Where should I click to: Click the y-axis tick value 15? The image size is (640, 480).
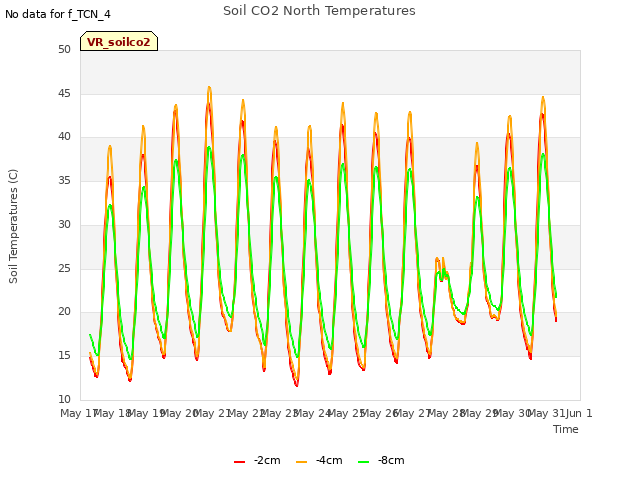pos(64,356)
